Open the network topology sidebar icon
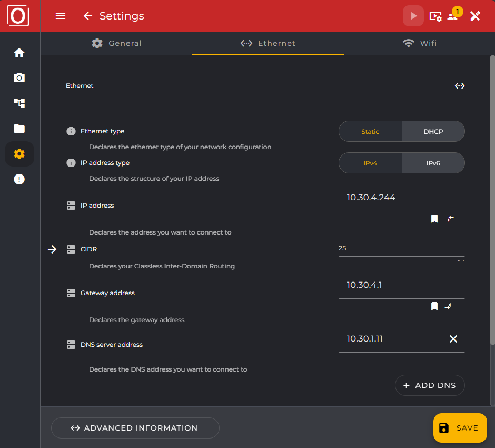495x448 pixels. (19, 103)
